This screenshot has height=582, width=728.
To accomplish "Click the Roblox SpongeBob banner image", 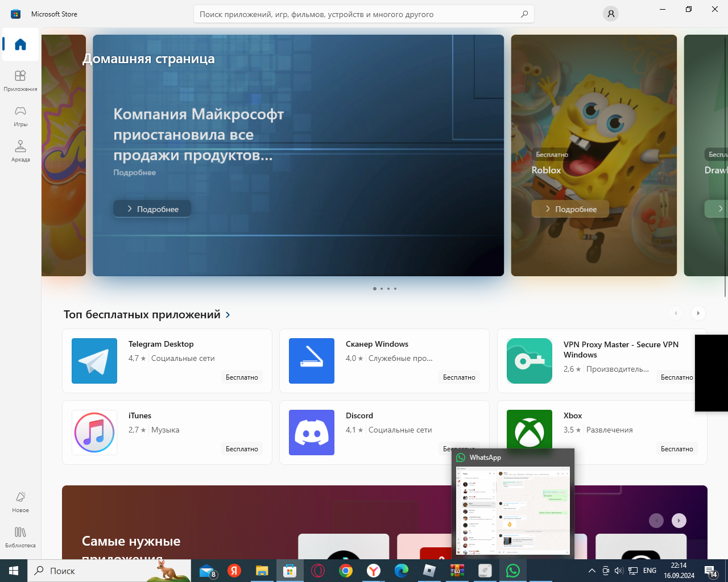I will 594,155.
